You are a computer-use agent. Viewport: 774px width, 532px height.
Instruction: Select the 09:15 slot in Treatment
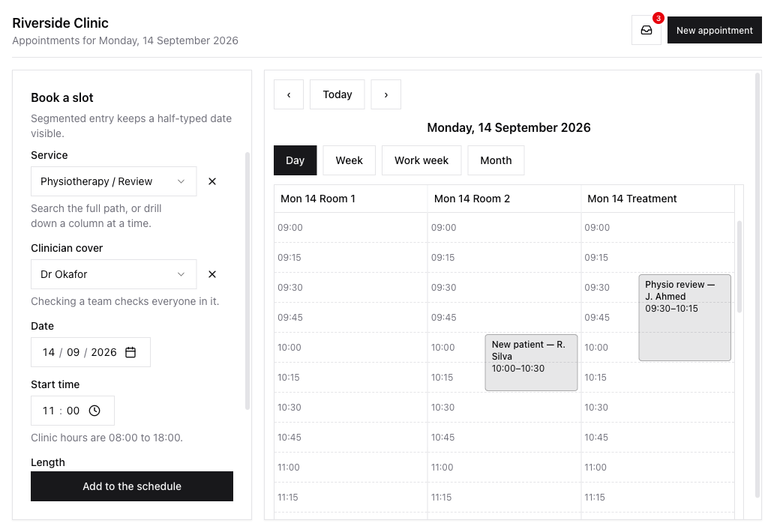tap(658, 257)
